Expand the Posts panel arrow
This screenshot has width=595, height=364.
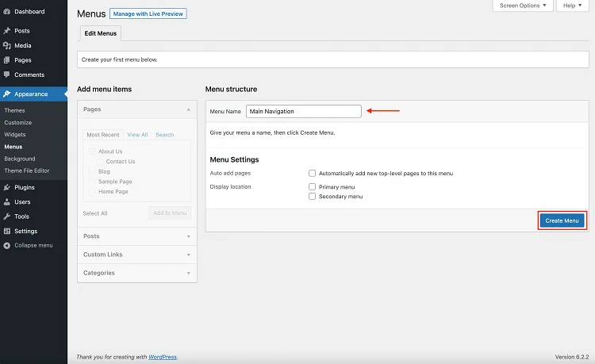pos(189,236)
